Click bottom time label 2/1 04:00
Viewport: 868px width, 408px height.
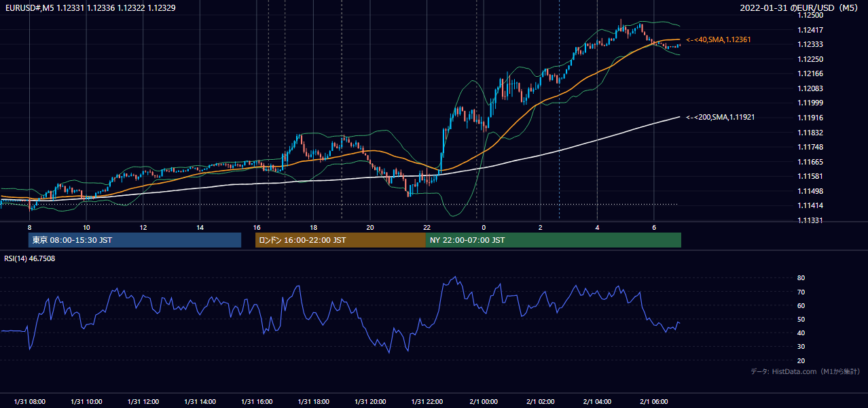pyautogui.click(x=597, y=402)
